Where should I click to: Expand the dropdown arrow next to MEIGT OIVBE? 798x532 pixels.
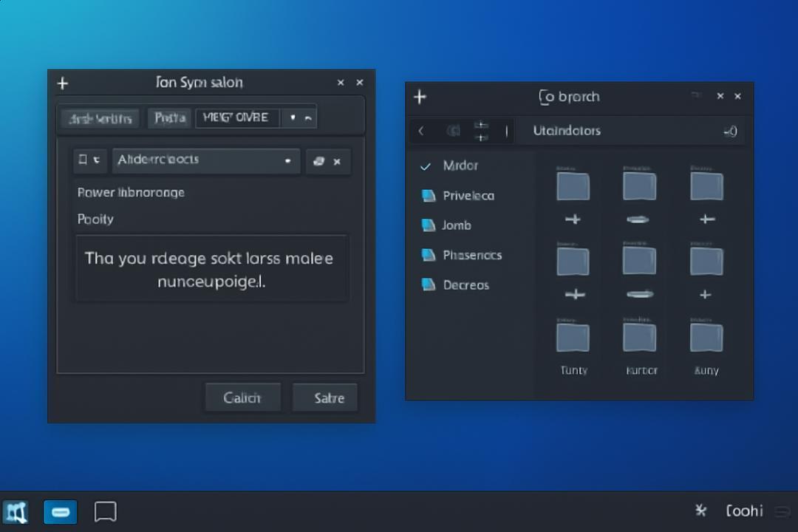tap(293, 117)
